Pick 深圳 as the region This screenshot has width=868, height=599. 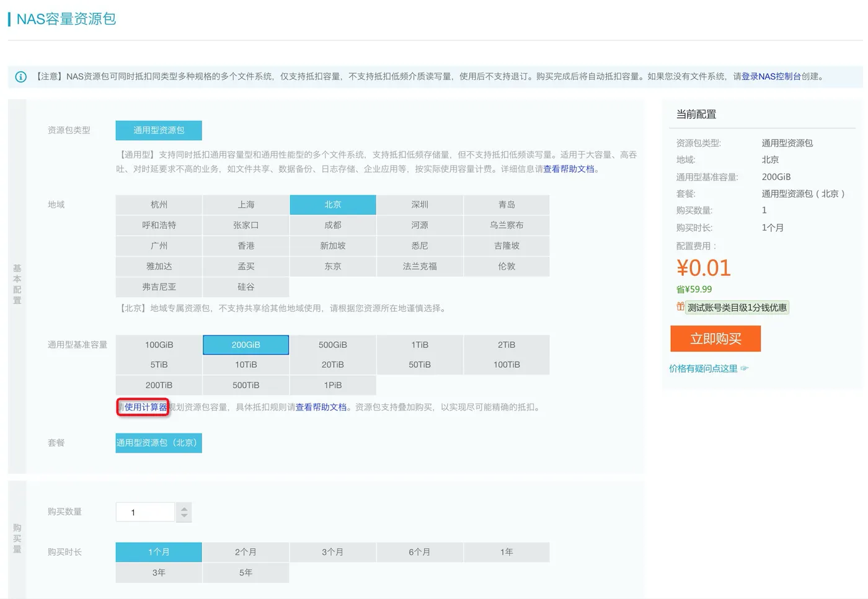click(420, 205)
